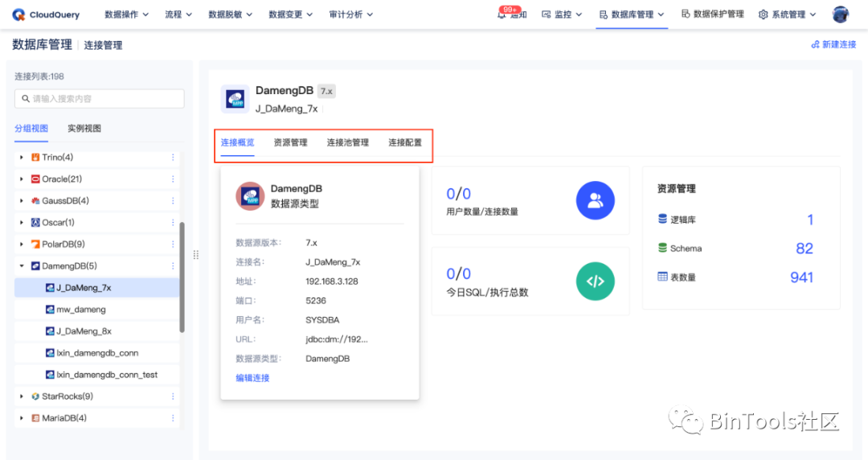
Task: Click the 逻辑库 database icon
Action: coord(662,219)
